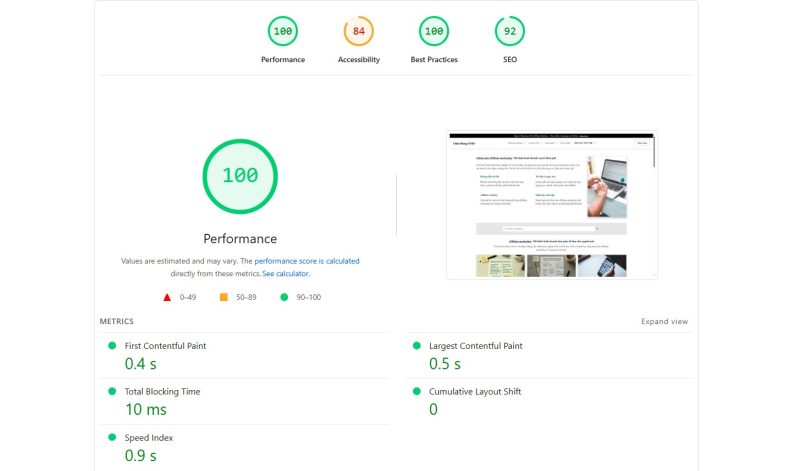Click the METRICS section heading
This screenshot has height=471, width=800.
(x=117, y=321)
